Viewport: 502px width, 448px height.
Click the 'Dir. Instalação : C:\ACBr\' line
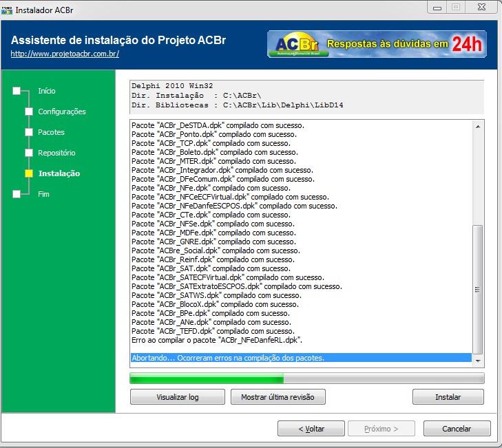[196, 96]
